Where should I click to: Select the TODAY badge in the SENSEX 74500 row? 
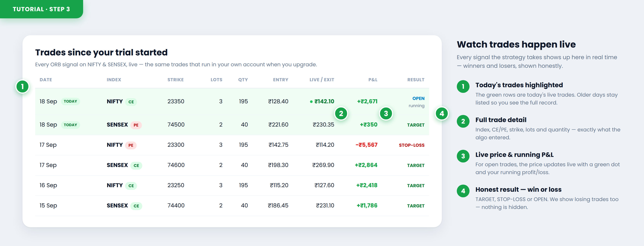[x=70, y=125]
